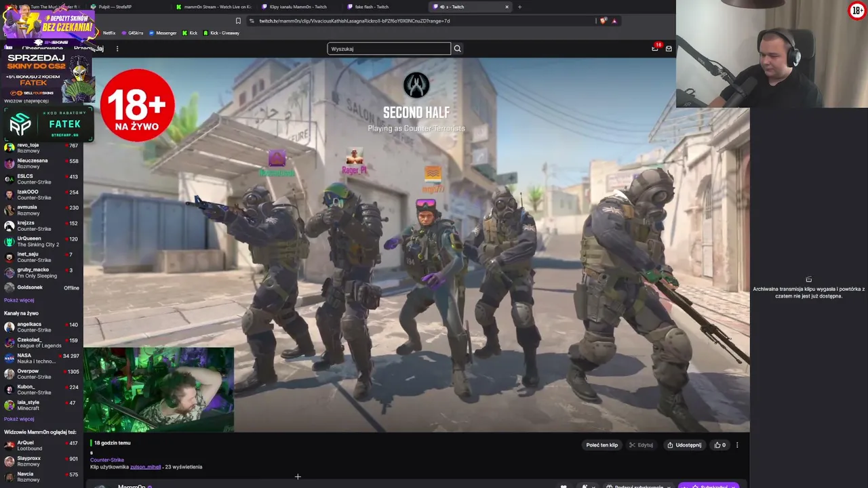
Task: Open the 'Kick - Giveaway' bookmark
Action: [221, 33]
